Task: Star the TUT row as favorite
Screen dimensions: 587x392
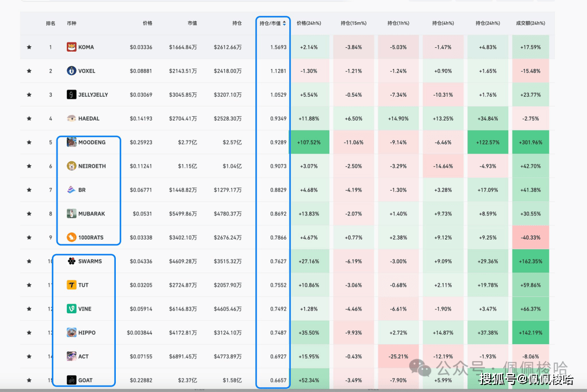Action: coord(29,285)
